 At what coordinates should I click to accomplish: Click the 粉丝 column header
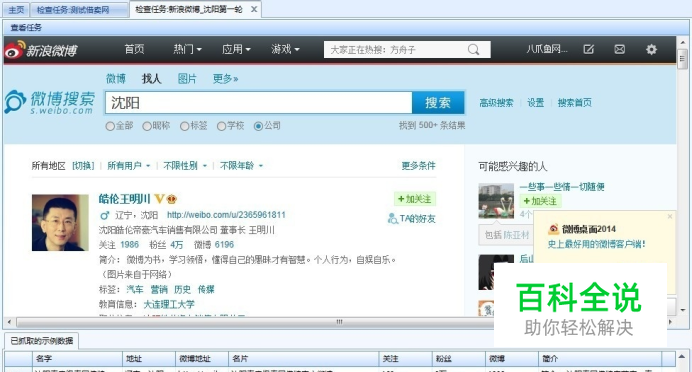point(458,359)
